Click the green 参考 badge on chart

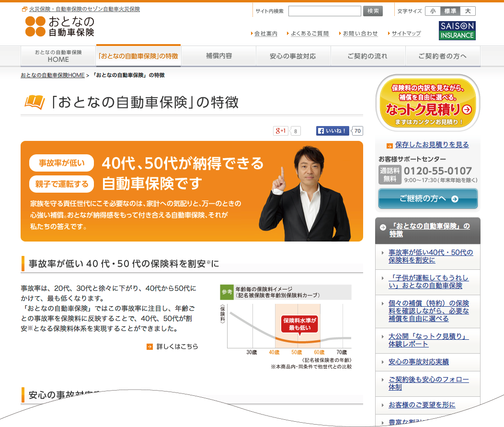(x=227, y=292)
